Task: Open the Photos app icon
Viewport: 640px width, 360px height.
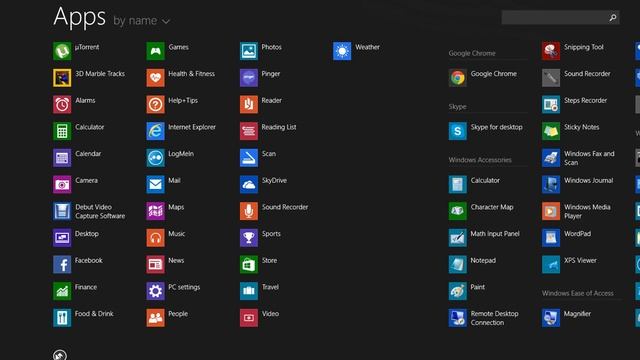Action: coord(249,51)
